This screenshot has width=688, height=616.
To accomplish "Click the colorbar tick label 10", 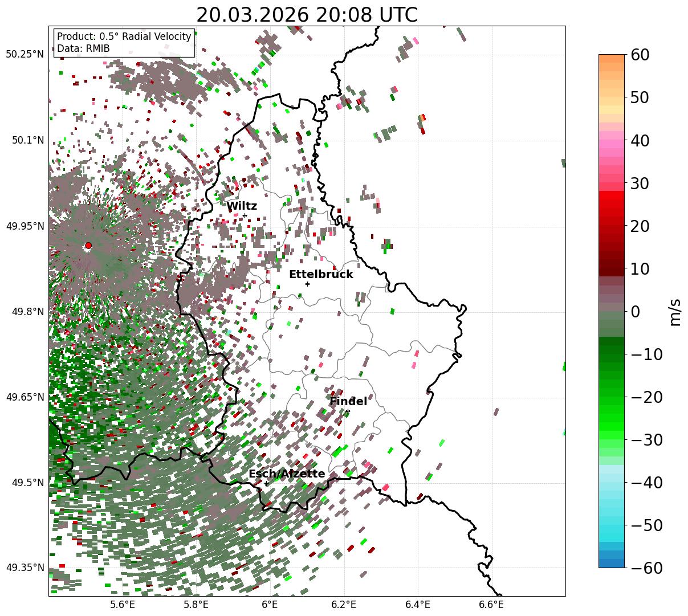I will coord(639,268).
